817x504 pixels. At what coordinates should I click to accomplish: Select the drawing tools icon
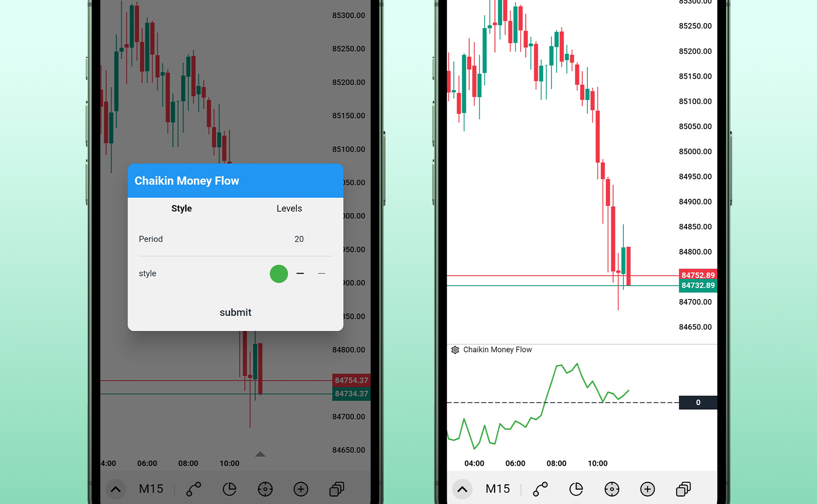pos(193,489)
